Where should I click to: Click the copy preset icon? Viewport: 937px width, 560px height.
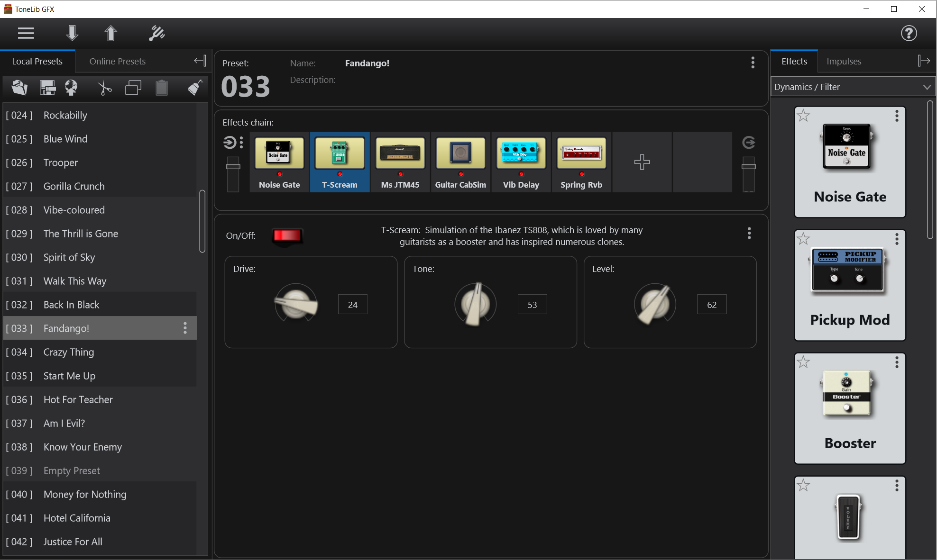point(133,87)
